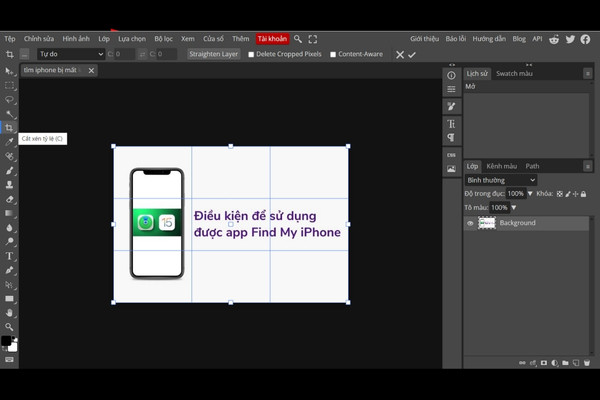Open the Twitter link icon

coord(570,39)
